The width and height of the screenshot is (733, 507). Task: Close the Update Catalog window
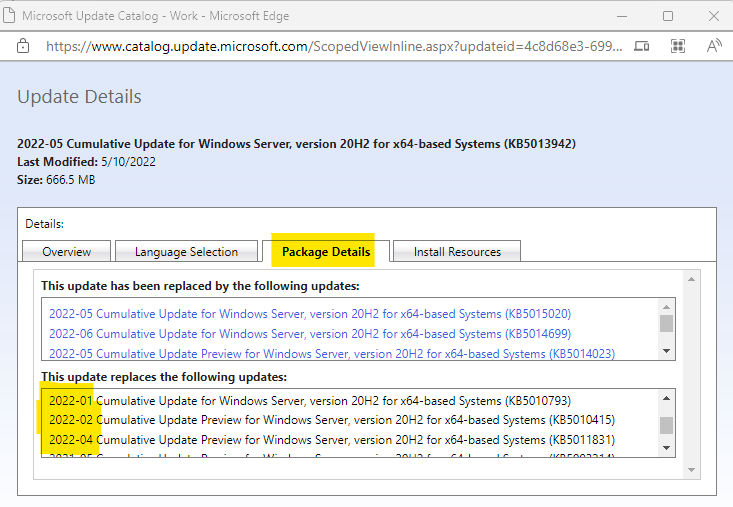click(x=714, y=16)
